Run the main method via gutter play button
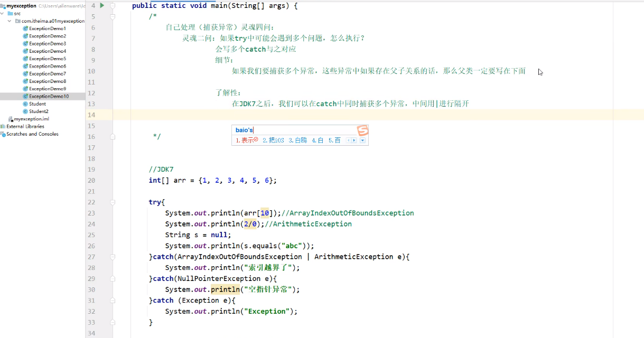Screen dimensions: 644x338 102,5
